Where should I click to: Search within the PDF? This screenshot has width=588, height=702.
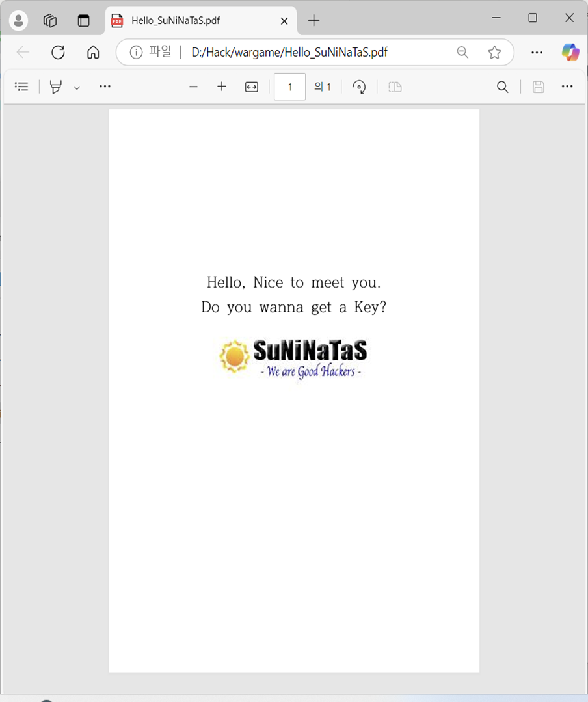pyautogui.click(x=503, y=87)
